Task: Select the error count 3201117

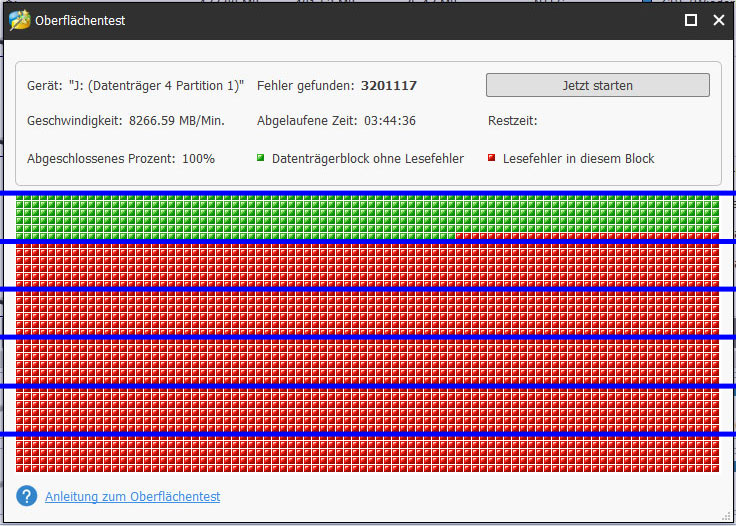Action: (x=389, y=85)
